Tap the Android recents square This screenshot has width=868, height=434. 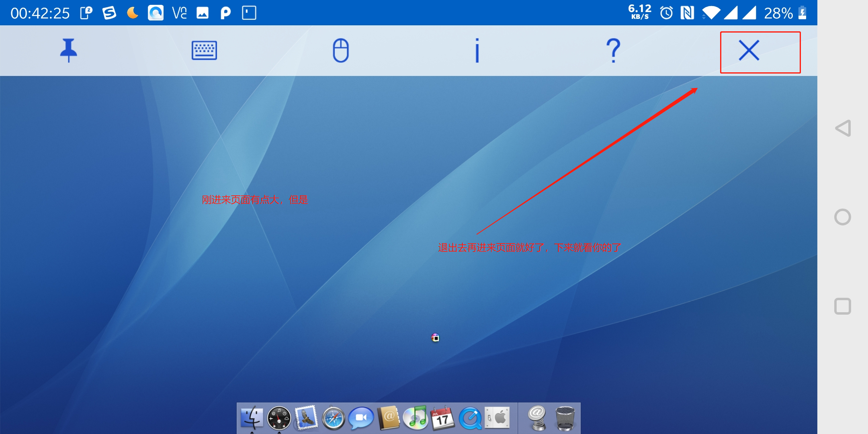(843, 306)
